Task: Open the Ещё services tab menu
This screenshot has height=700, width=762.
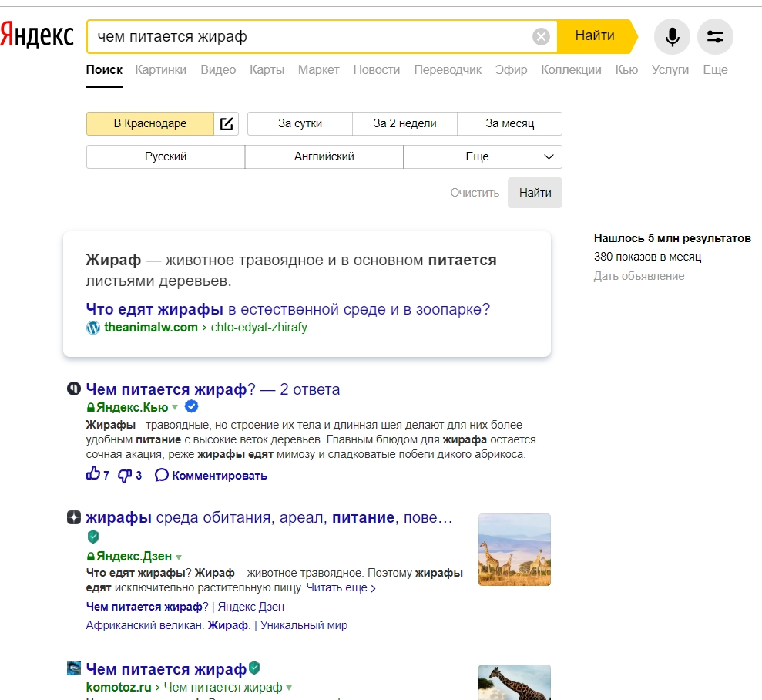Action: (715, 70)
